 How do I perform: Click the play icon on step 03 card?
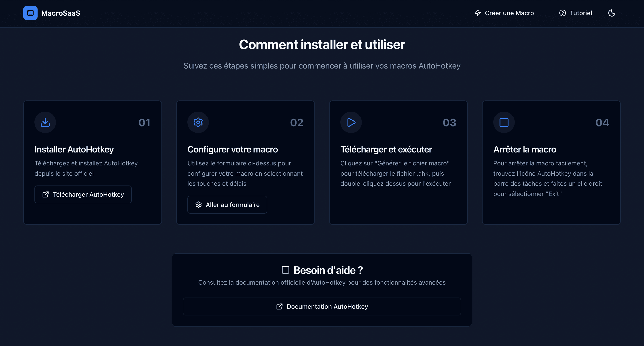[351, 122]
